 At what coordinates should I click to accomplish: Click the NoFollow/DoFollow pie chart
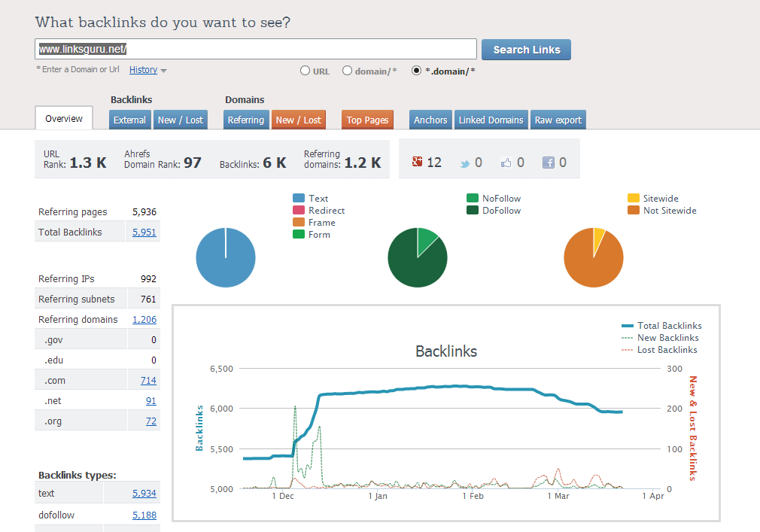(418, 257)
